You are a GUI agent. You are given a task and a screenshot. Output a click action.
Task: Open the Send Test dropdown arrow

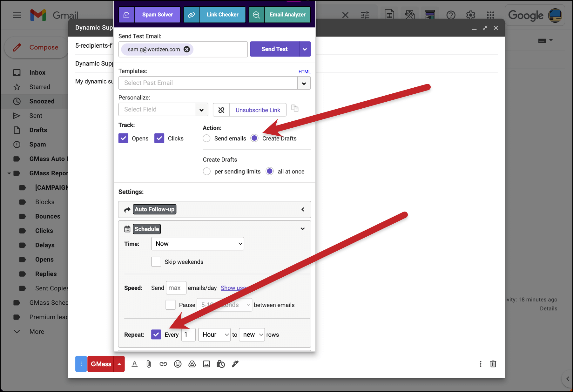pyautogui.click(x=305, y=49)
